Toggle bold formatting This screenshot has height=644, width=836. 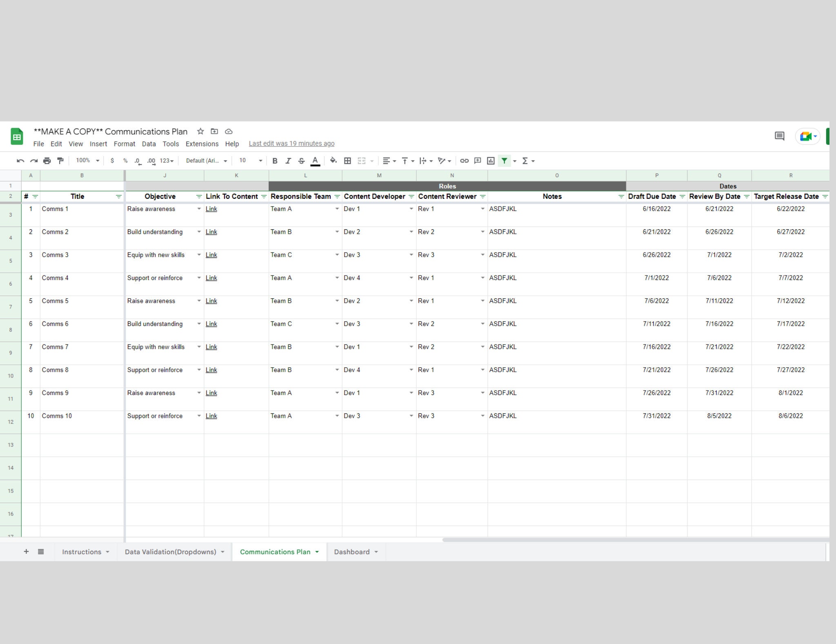point(275,161)
